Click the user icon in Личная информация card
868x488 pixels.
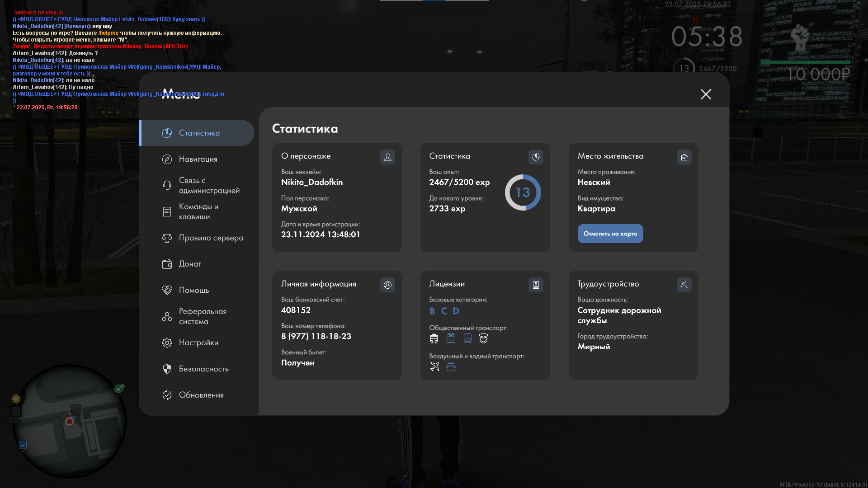click(x=387, y=285)
